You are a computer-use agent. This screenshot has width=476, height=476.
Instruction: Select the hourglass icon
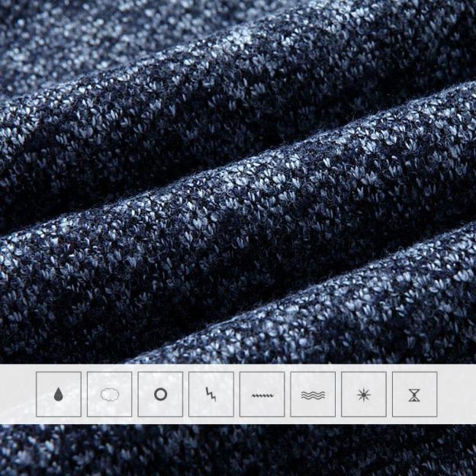click(414, 394)
